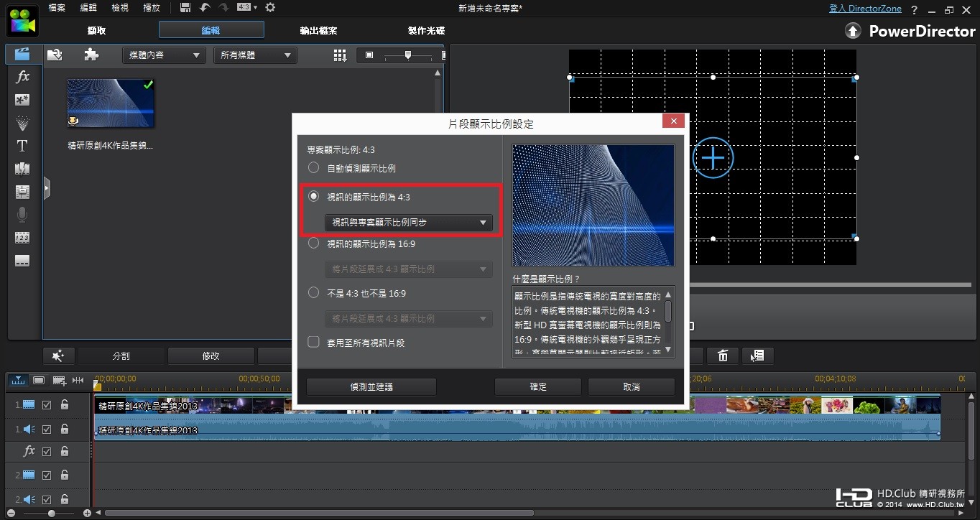Open the fx Effect Room in sidebar

point(22,77)
